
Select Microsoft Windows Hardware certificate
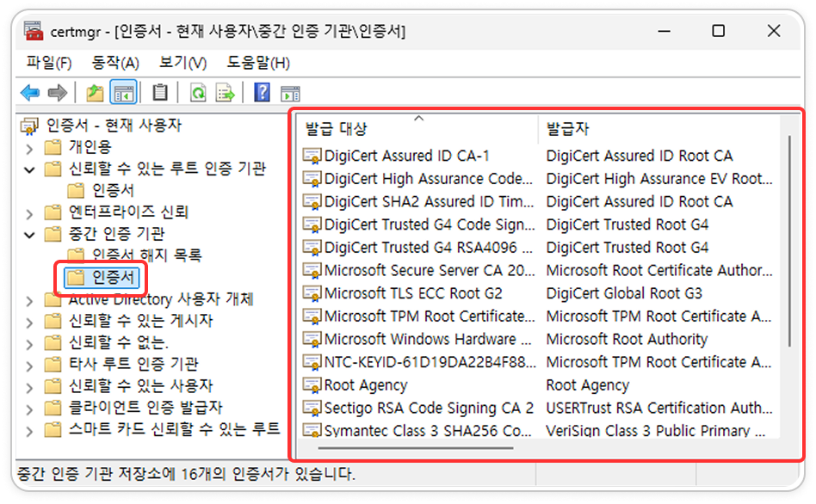click(x=428, y=339)
